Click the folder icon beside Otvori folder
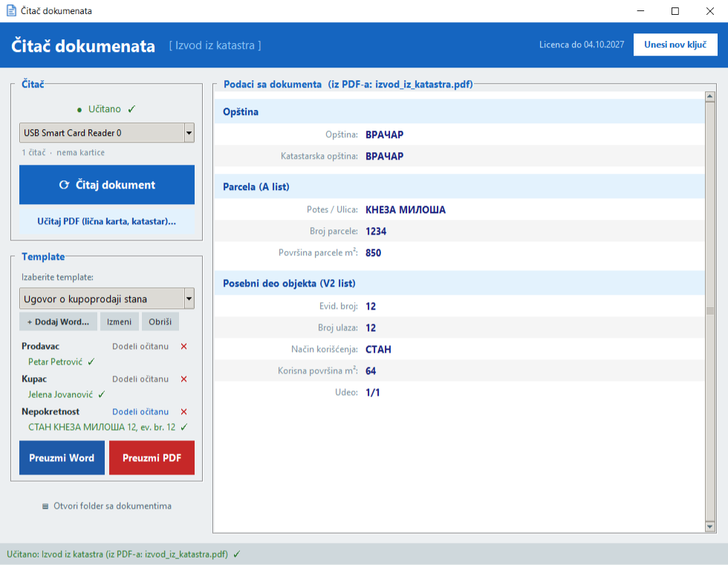 coord(45,506)
